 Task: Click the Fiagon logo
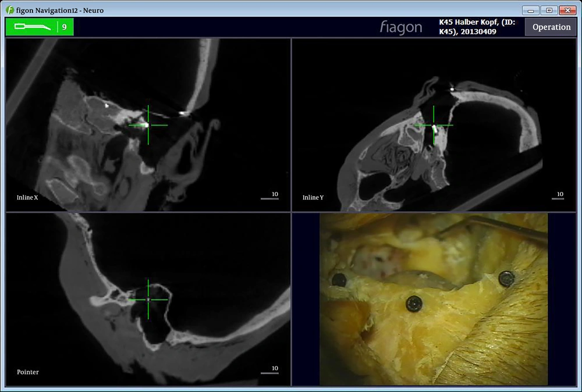pyautogui.click(x=401, y=27)
